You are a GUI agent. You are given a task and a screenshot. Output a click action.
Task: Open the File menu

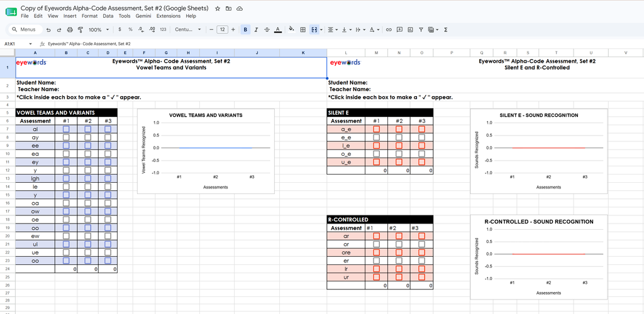pos(25,16)
